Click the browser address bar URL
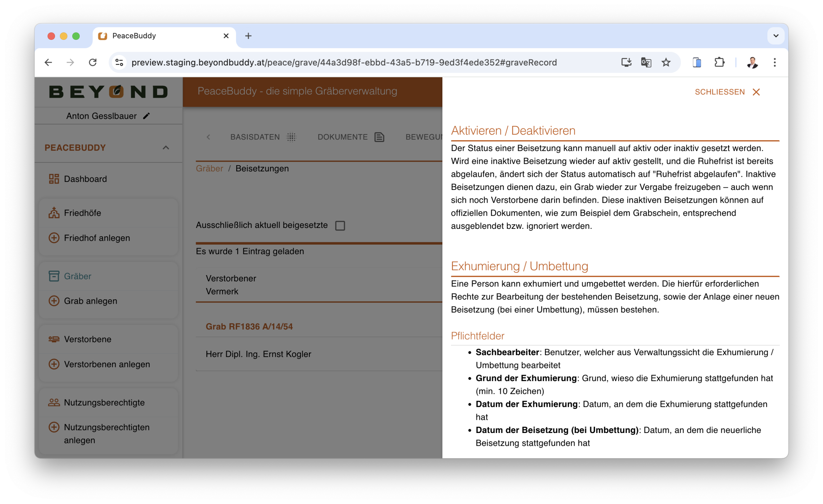823x504 pixels. pyautogui.click(x=344, y=62)
